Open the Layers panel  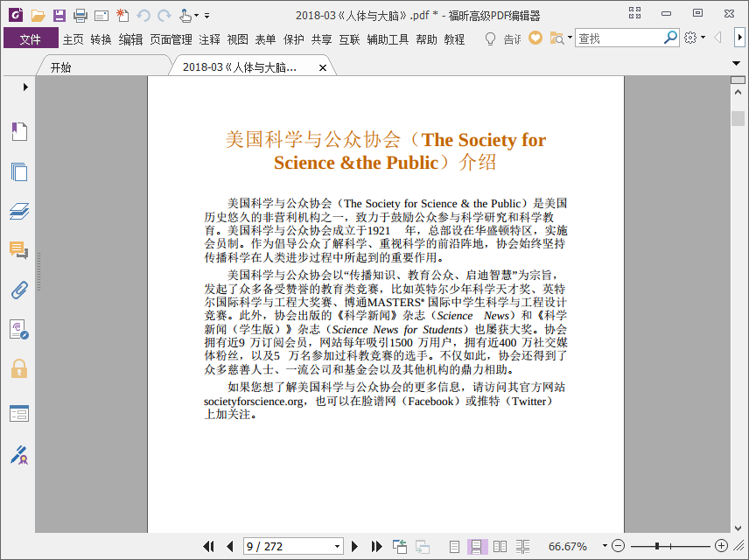(x=19, y=211)
